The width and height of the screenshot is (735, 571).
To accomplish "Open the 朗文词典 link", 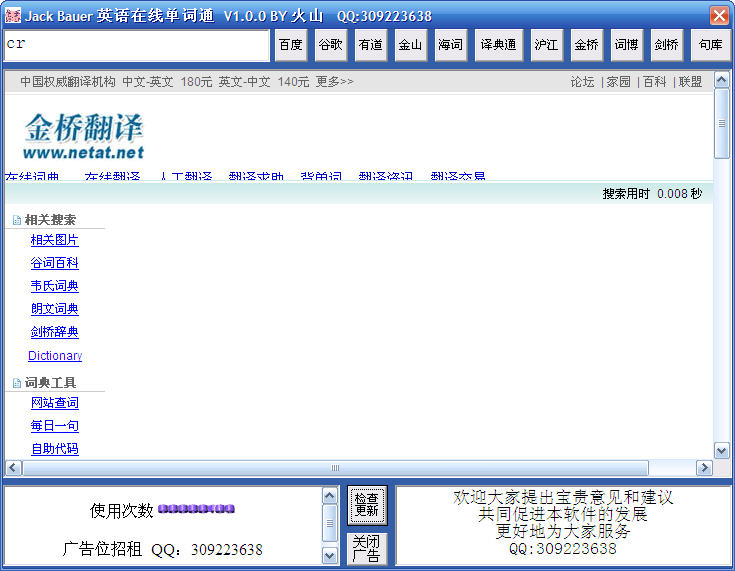I will (x=54, y=309).
